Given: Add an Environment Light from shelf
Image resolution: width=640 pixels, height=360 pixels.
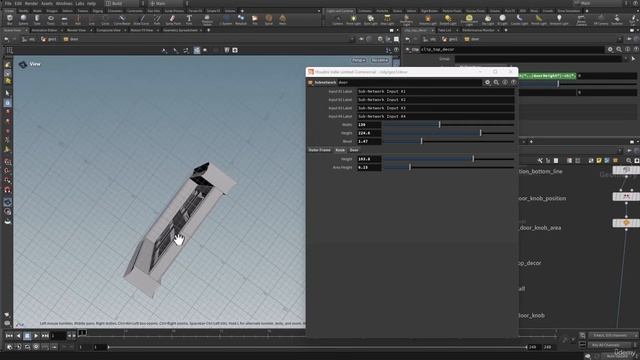Looking at the screenshot, I should tap(469, 20).
